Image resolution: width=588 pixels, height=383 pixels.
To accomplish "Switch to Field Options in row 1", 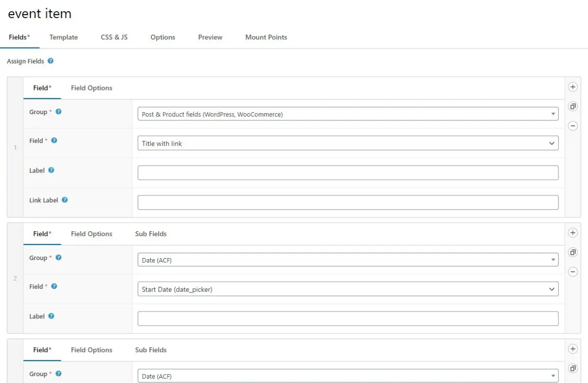I will tap(91, 88).
